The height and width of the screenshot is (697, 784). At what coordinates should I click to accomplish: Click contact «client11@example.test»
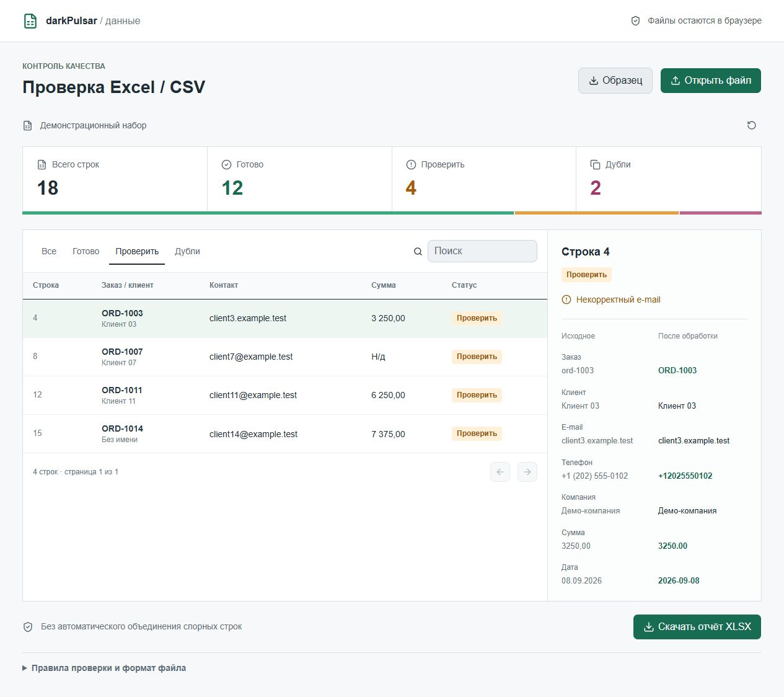[253, 395]
